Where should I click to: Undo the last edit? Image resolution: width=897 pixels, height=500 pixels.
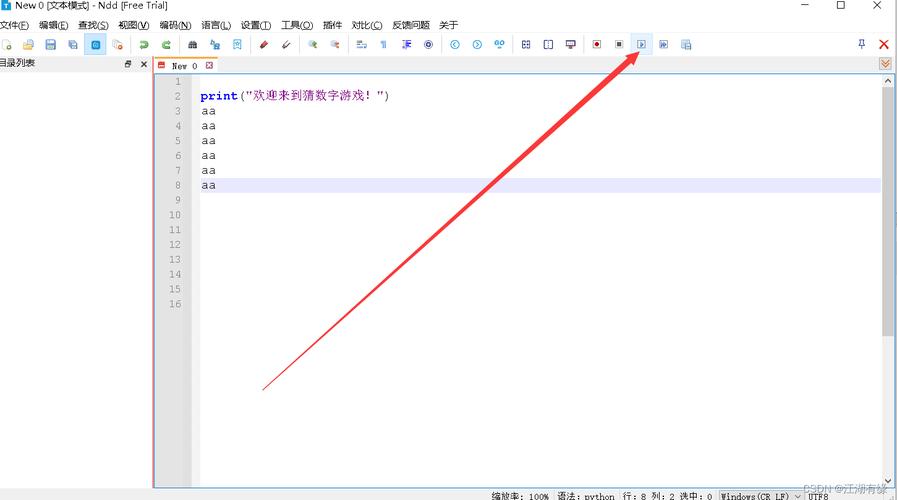(x=144, y=45)
